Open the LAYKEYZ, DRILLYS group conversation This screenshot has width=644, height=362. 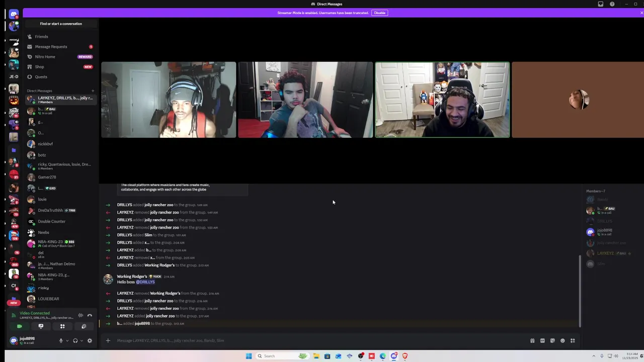(60, 100)
